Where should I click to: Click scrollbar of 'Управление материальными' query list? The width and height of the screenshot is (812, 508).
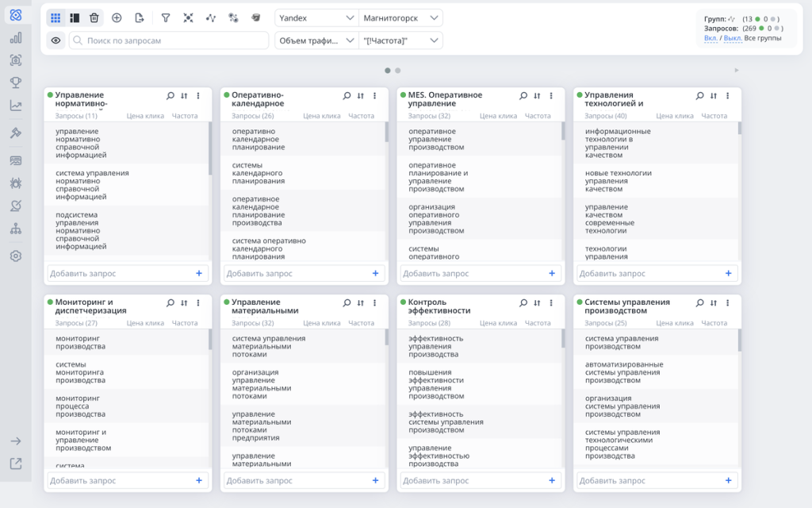pos(386,337)
